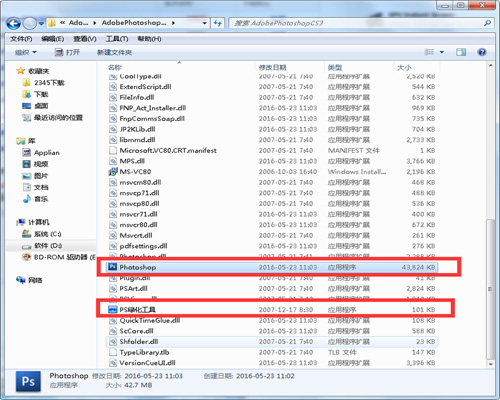The image size is (500, 400).
Task: Open the recent pages dropdown arrow
Action: pos(41,23)
